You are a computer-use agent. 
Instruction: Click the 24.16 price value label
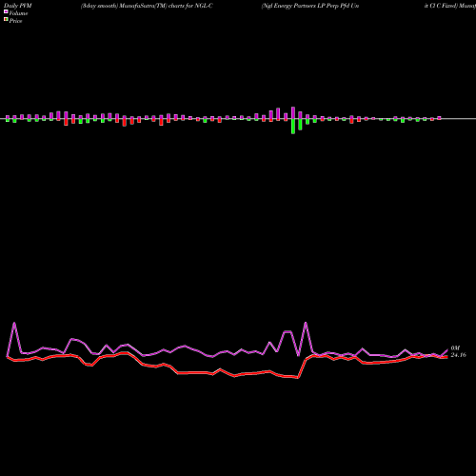point(459,355)
